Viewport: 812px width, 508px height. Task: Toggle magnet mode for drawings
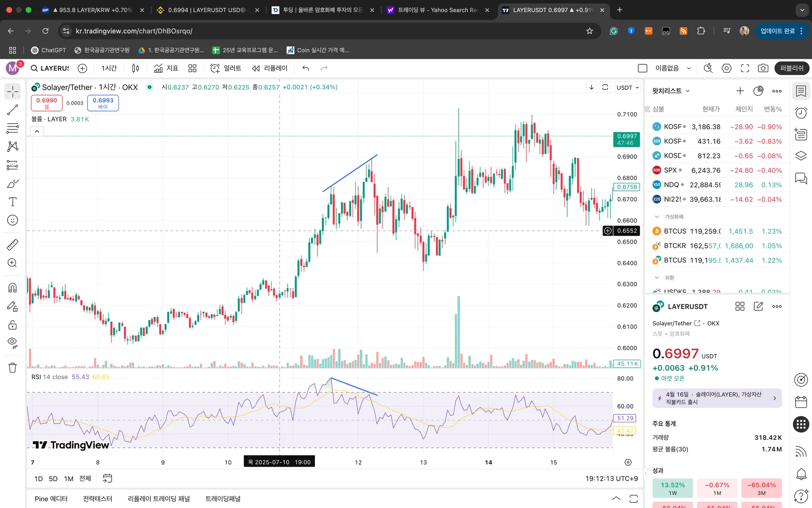click(13, 288)
